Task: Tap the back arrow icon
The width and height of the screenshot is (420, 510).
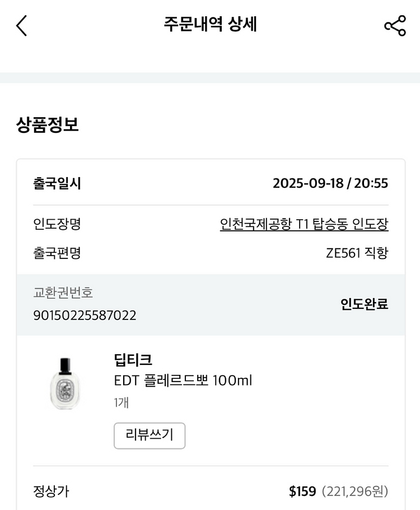Action: click(x=21, y=26)
